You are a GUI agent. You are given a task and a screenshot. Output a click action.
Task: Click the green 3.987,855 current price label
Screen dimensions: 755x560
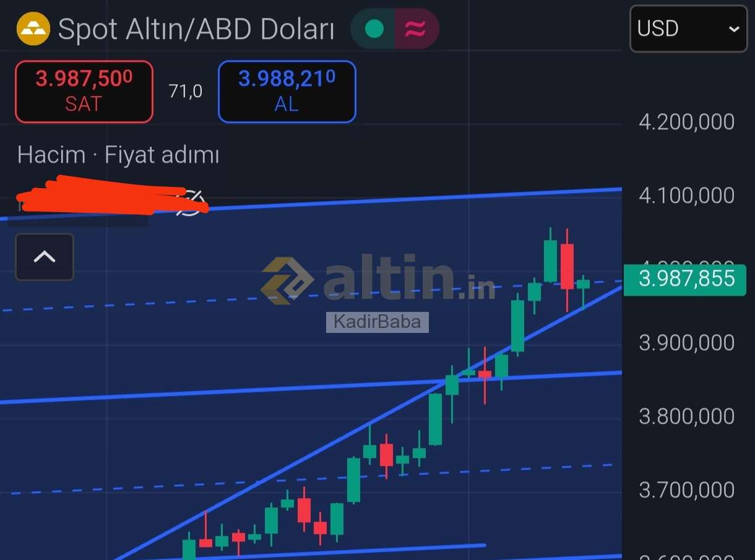[685, 279]
